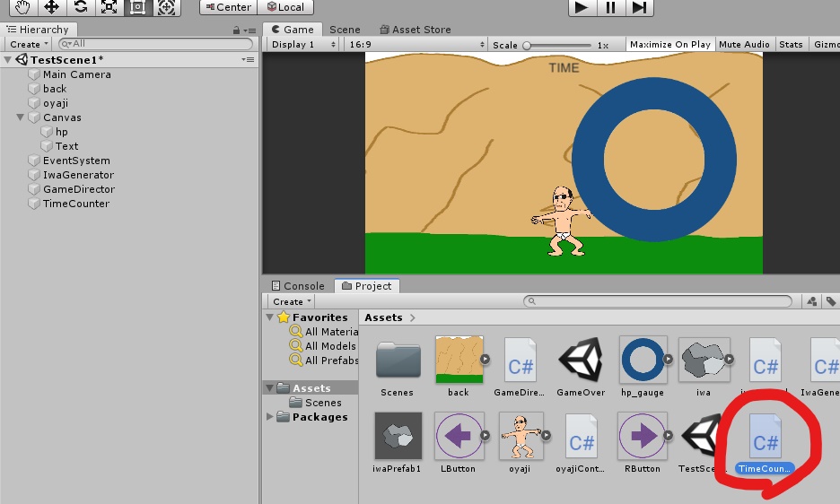Screen dimensions: 840x504
Task: Open the Asset Store tab
Action: coord(416,30)
